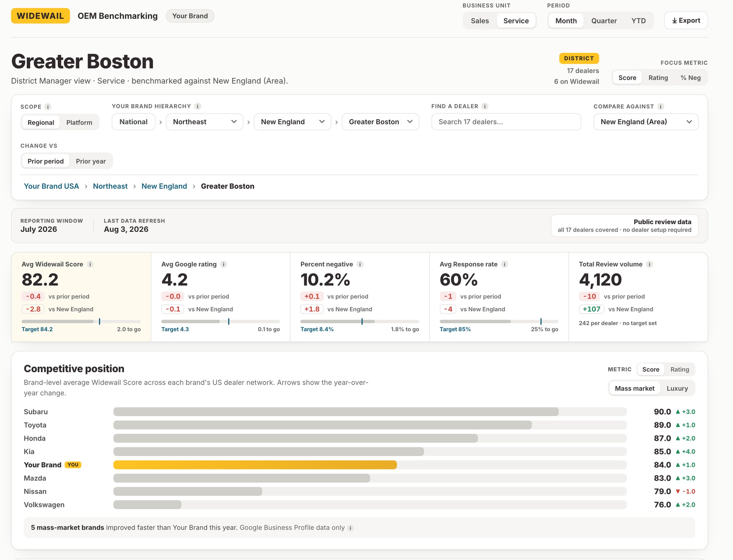Open Percent negative info icon
The image size is (733, 560).
[x=360, y=264]
